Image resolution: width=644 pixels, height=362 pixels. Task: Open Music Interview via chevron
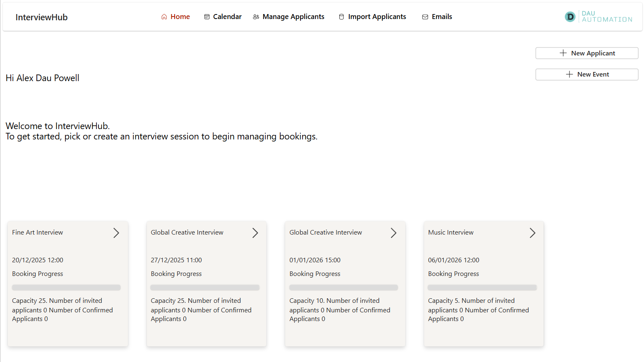click(532, 233)
